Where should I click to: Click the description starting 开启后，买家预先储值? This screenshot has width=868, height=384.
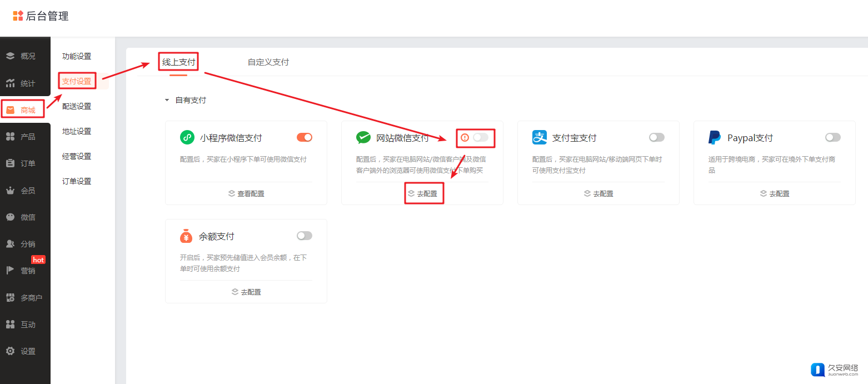pos(243,263)
